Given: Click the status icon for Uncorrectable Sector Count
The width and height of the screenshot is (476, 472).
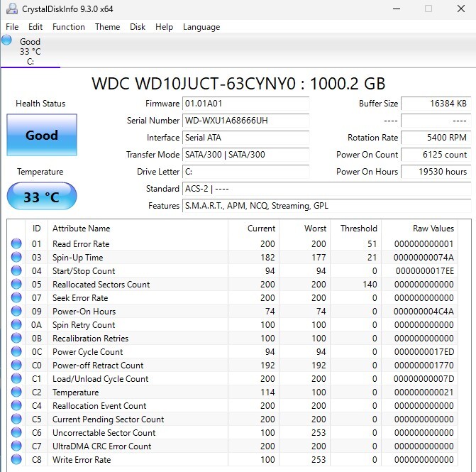Looking at the screenshot, I should tap(16, 432).
